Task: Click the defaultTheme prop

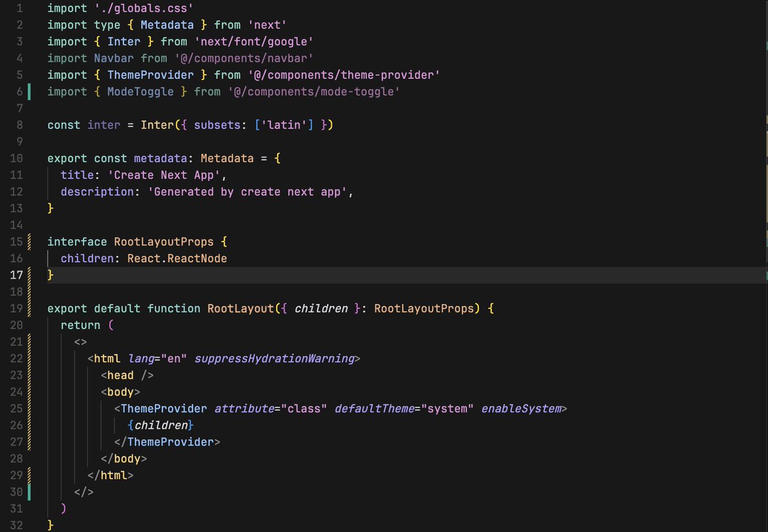Action: coord(374,408)
